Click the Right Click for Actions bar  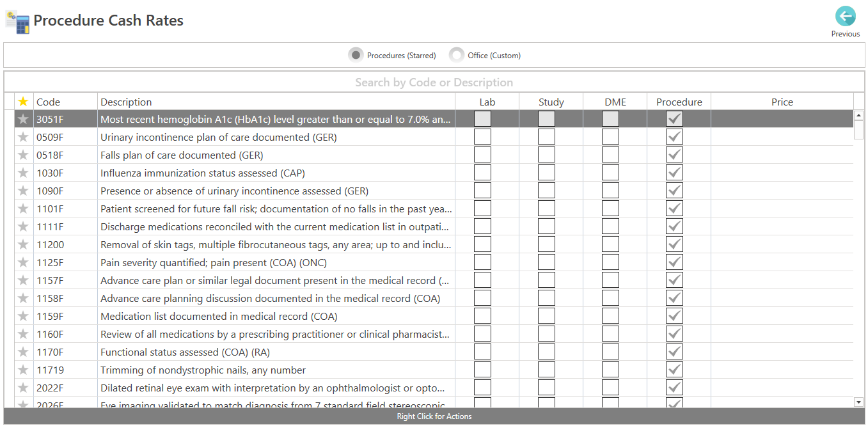pos(434,416)
